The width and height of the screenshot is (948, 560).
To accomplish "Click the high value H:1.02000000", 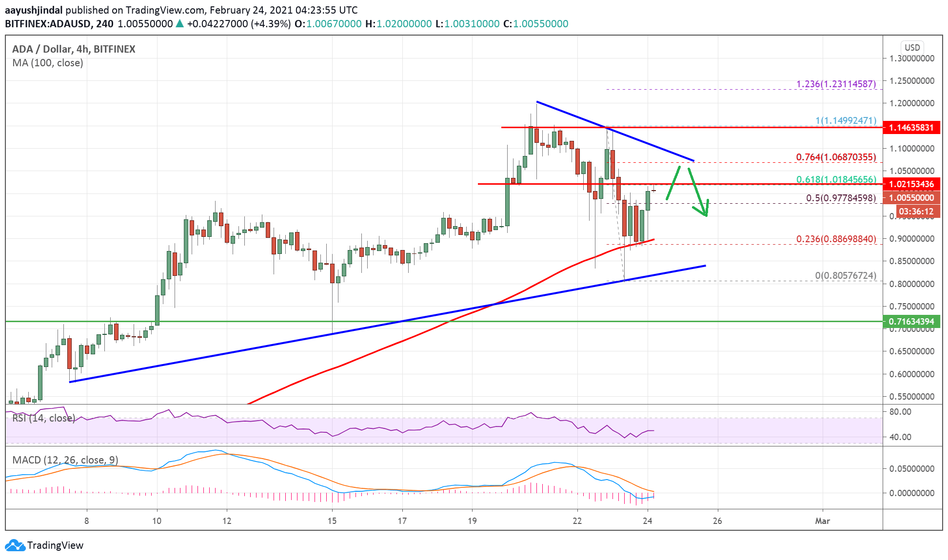I will pyautogui.click(x=398, y=23).
